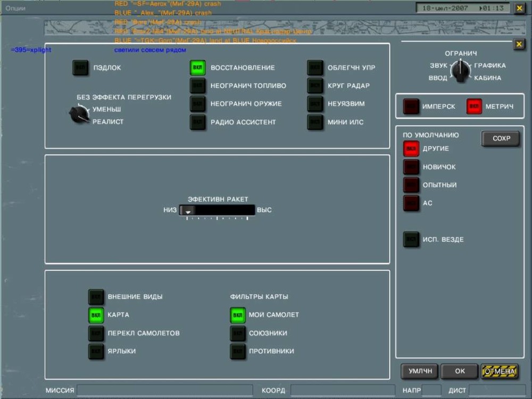Toggle МИНИ ИЛС display option
Screen dimensions: 532x399
coord(315,121)
